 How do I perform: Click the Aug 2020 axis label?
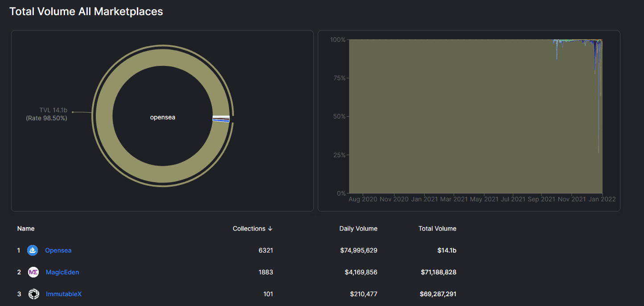(x=362, y=200)
